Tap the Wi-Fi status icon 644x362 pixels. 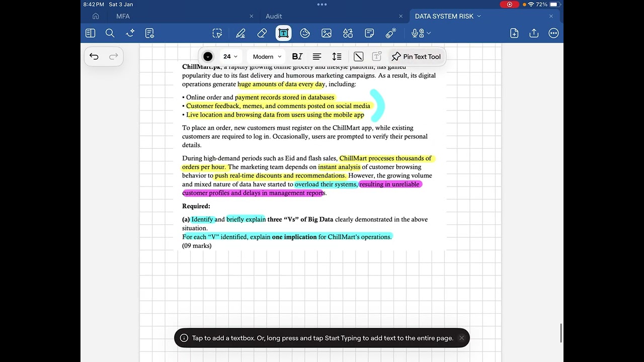coord(531,5)
